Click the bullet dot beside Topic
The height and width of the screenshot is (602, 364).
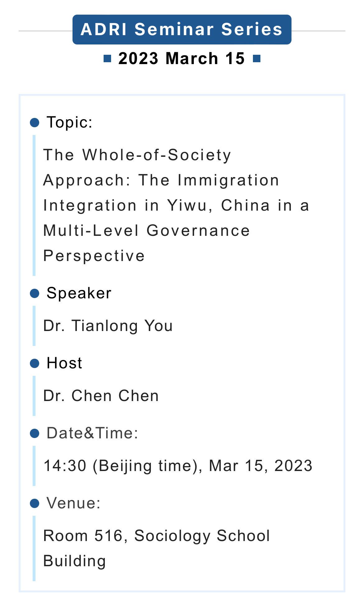[x=35, y=122]
